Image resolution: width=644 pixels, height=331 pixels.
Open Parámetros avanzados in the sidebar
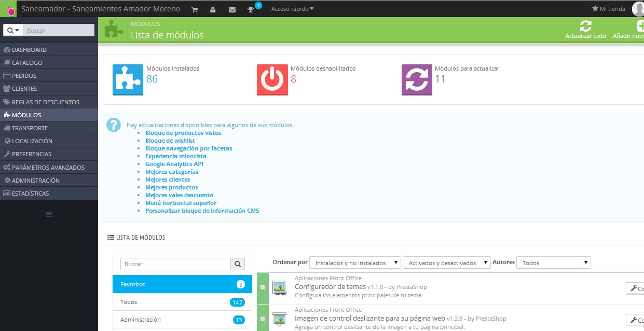[x=49, y=168]
